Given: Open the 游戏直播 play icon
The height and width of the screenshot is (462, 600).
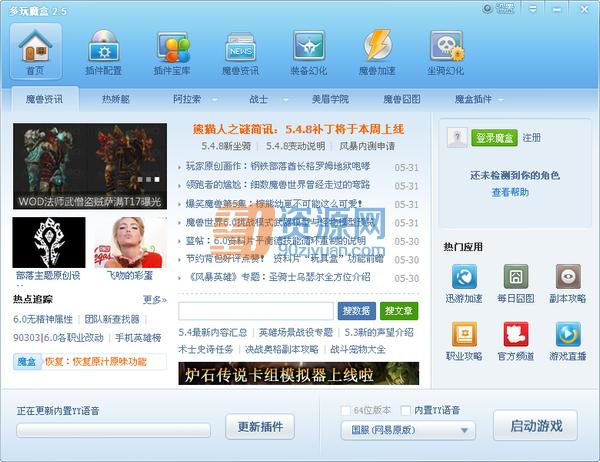Looking at the screenshot, I should [x=568, y=334].
